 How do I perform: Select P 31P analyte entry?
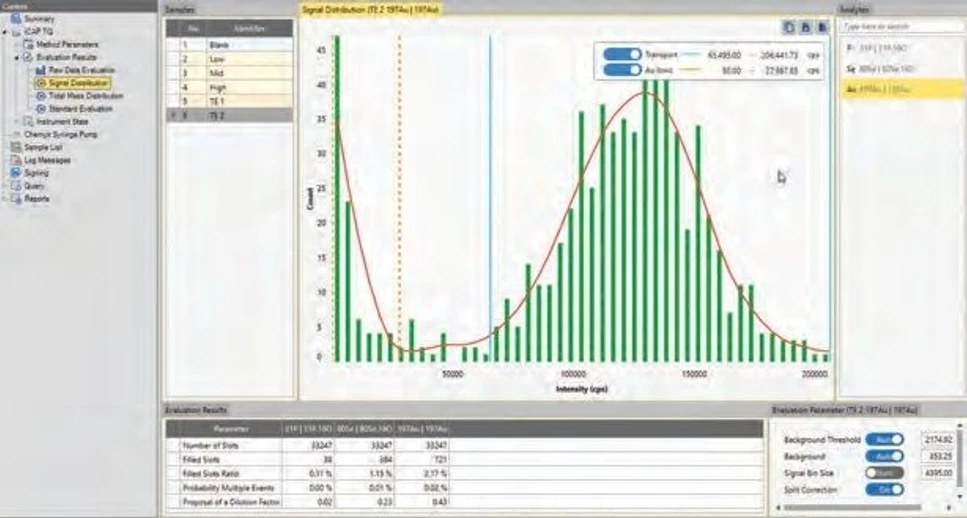pos(901,47)
